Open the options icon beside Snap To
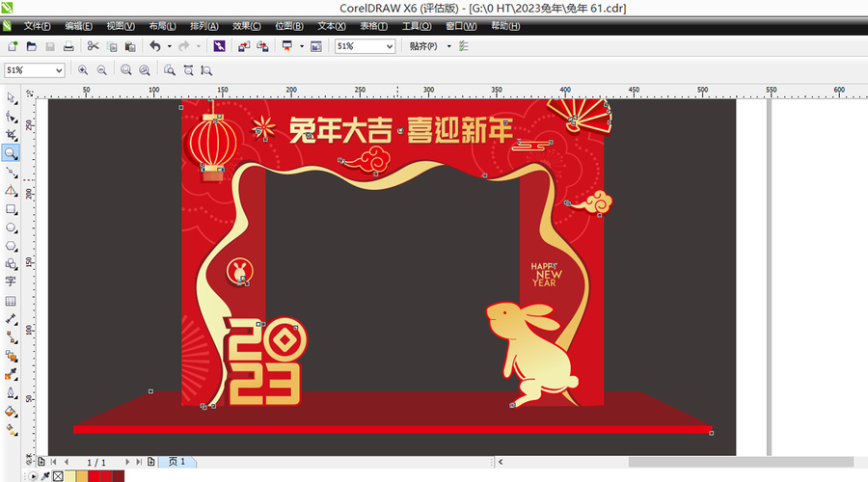This screenshot has height=482, width=868. pos(464,46)
